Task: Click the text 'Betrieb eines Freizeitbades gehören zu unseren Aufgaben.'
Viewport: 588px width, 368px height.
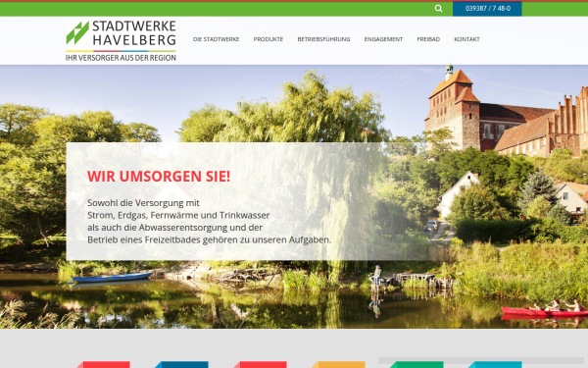Action: click(210, 239)
